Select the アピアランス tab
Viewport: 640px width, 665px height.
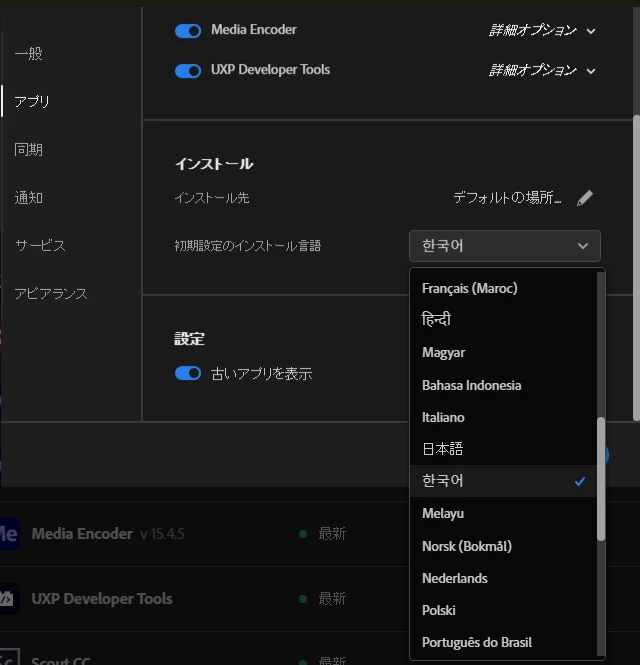pos(51,293)
